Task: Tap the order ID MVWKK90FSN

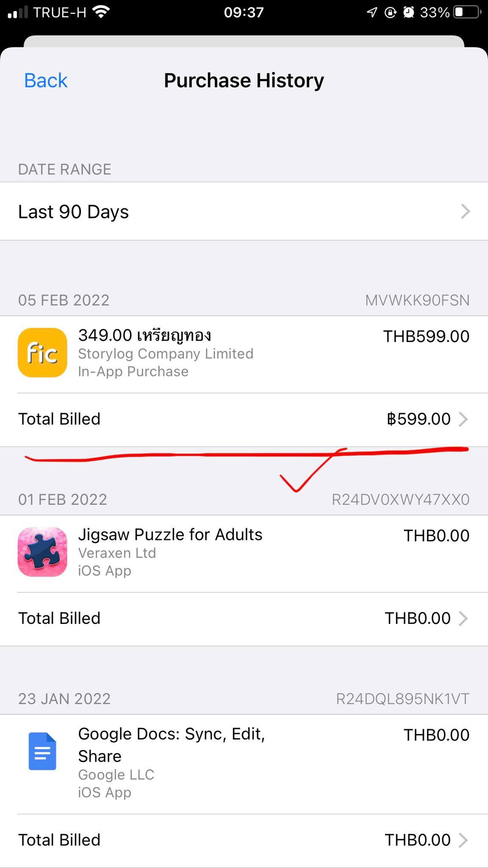Action: coord(417,300)
